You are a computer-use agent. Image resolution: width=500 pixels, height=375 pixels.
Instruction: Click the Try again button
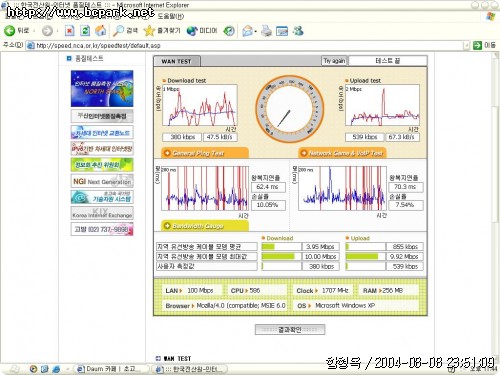click(334, 61)
